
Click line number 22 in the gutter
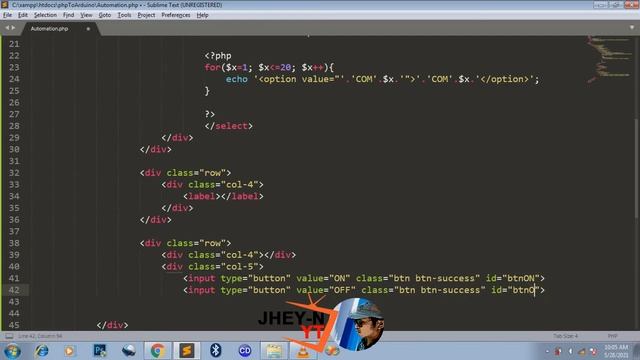[x=14, y=56]
